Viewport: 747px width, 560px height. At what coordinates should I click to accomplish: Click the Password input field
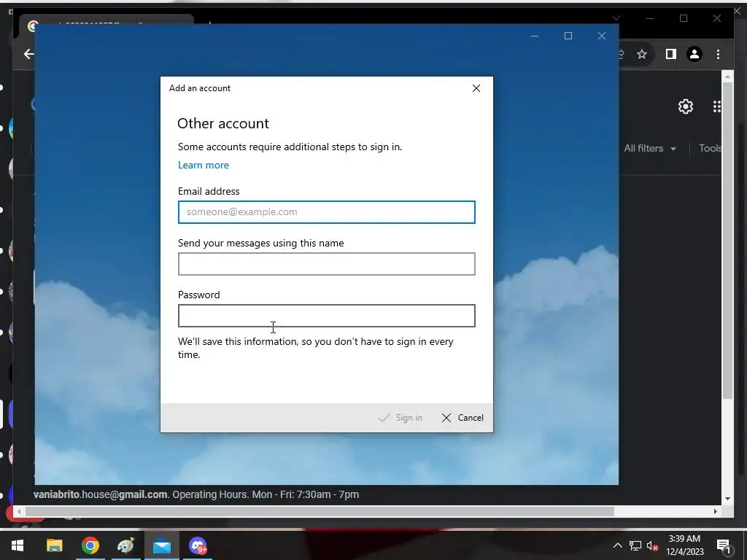326,316
